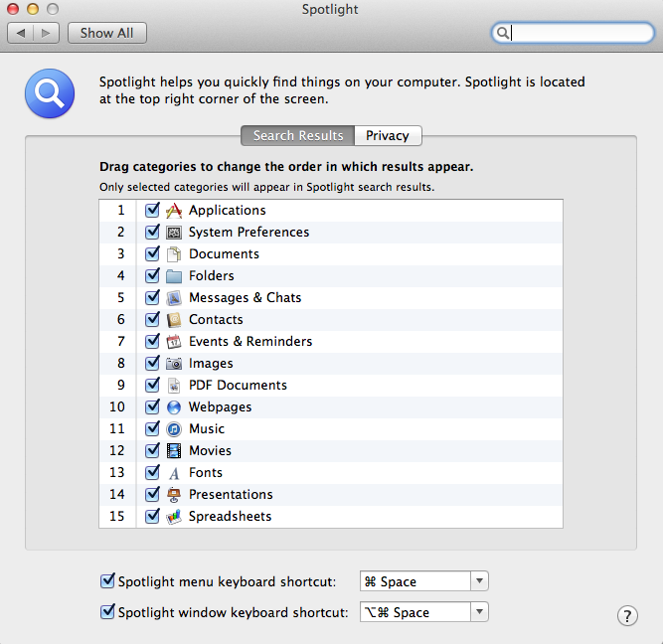
Task: Toggle the Documents category checkbox
Action: [x=152, y=253]
